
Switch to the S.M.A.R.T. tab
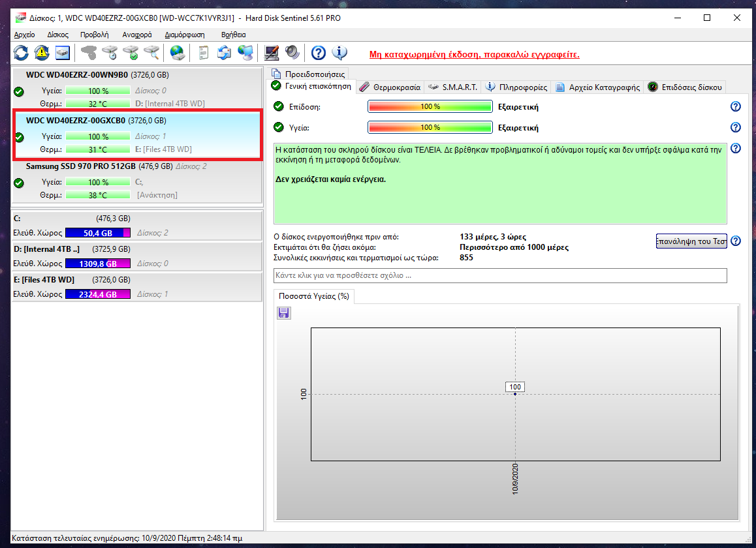(x=453, y=87)
